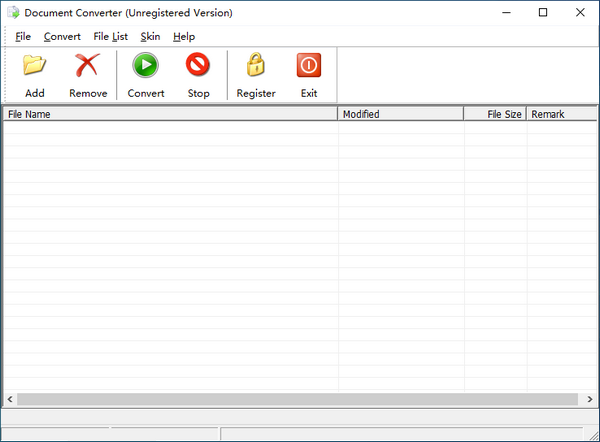Click the horizontal scrollbar right arrow
The width and height of the screenshot is (600, 442).
(589, 399)
